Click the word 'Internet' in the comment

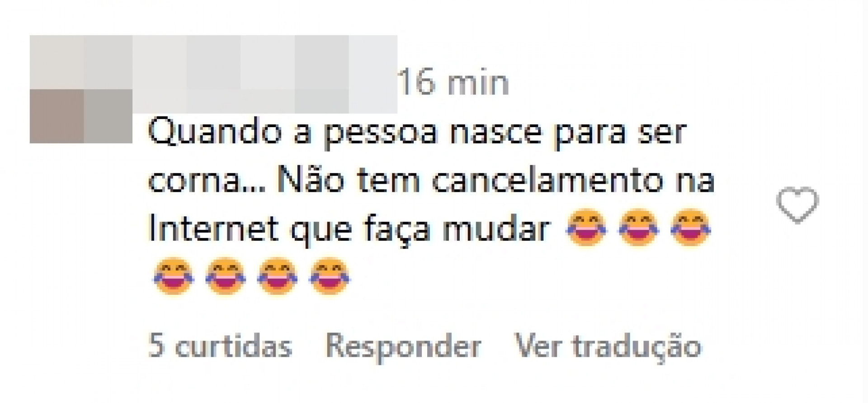coord(213,228)
